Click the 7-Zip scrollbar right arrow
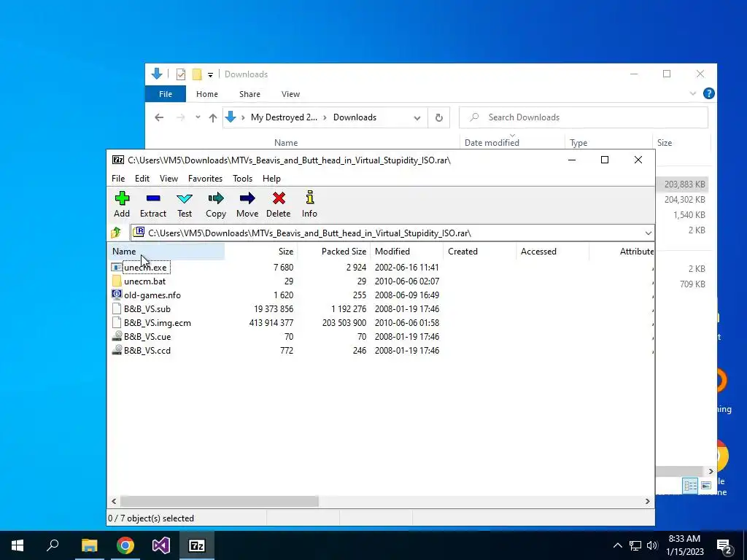The width and height of the screenshot is (747, 560). click(648, 501)
